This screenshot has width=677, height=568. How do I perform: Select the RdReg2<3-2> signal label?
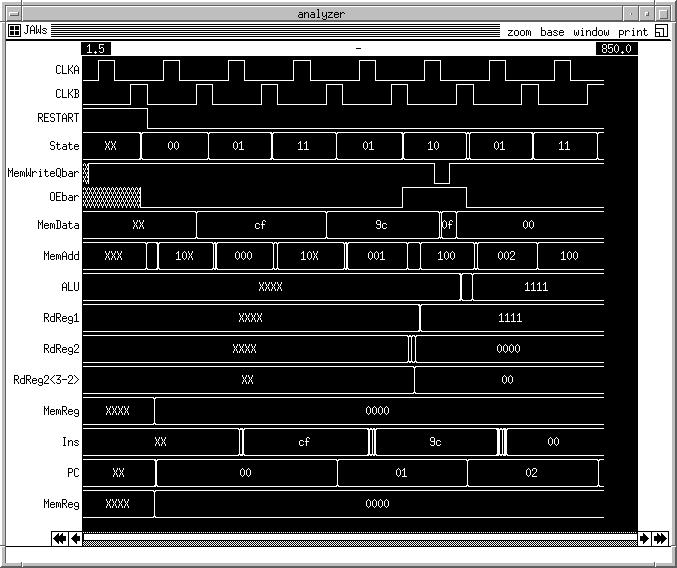[x=46, y=380]
